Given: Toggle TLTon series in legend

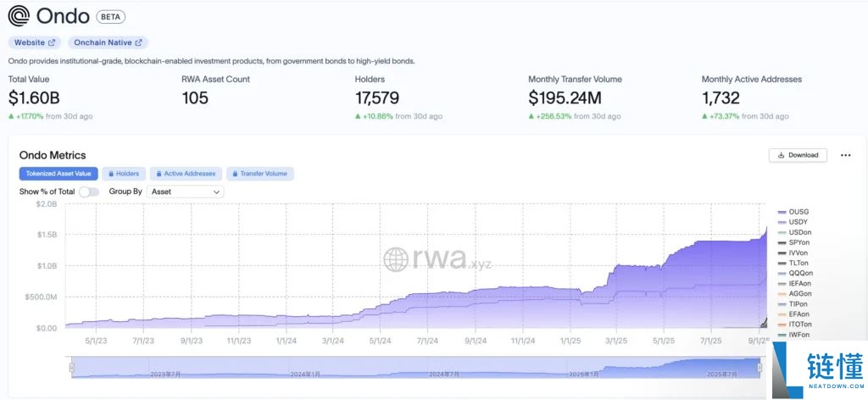Looking at the screenshot, I should tap(793, 263).
